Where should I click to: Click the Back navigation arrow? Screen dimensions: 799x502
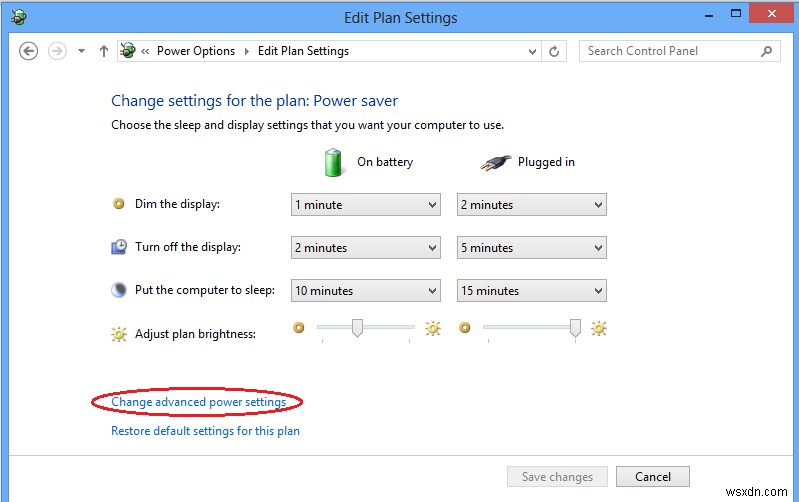[29, 51]
